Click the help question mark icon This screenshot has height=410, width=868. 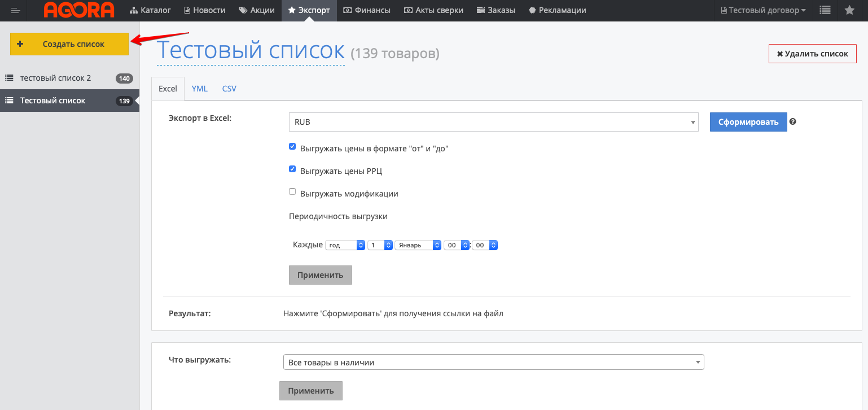click(793, 121)
